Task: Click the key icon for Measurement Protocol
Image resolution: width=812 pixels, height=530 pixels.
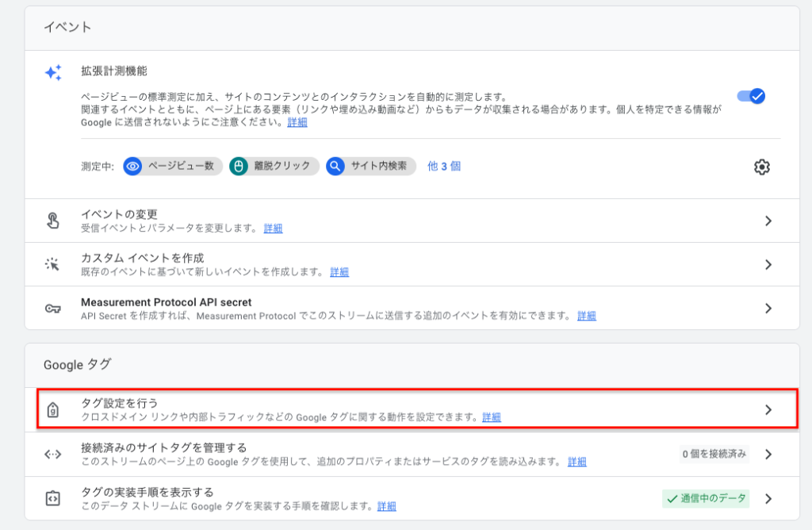Action: (x=52, y=309)
